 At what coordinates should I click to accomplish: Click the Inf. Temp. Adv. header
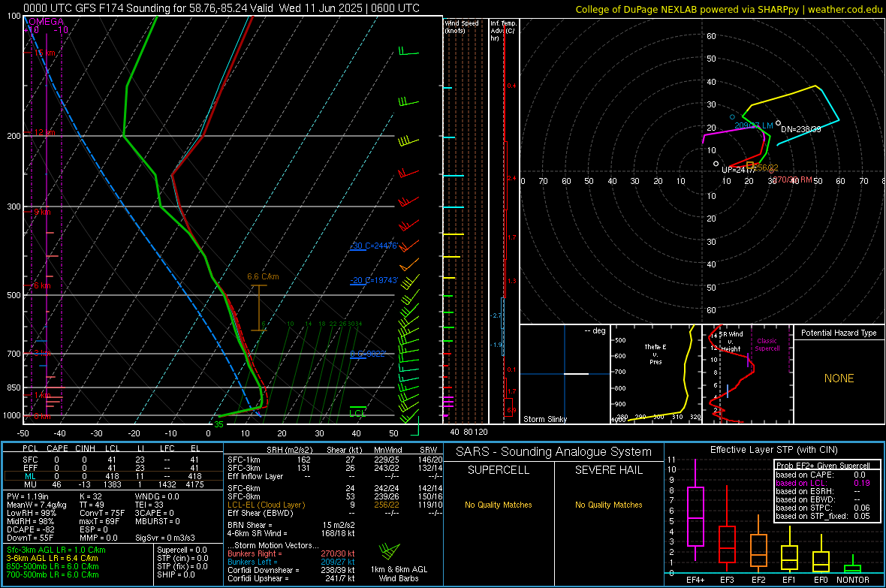pyautogui.click(x=504, y=31)
